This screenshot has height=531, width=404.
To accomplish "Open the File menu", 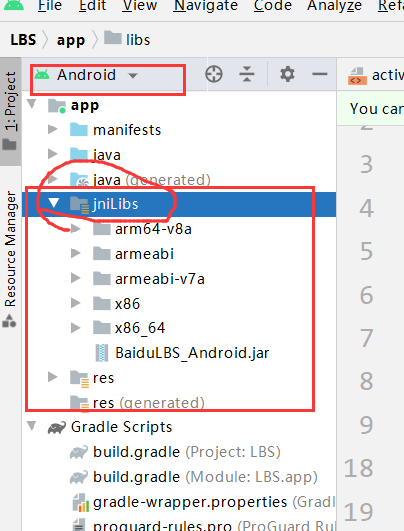I will point(50,6).
